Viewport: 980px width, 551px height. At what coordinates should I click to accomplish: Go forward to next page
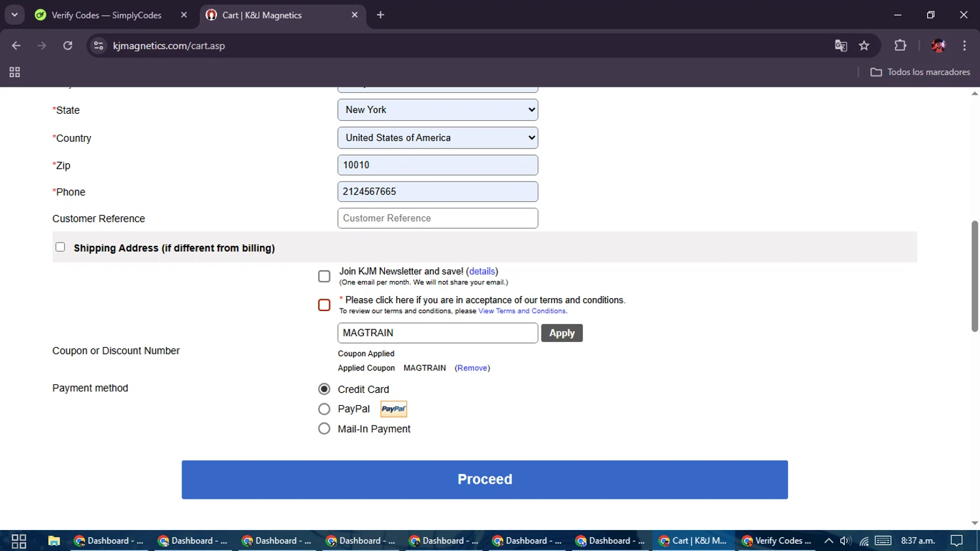point(42,46)
